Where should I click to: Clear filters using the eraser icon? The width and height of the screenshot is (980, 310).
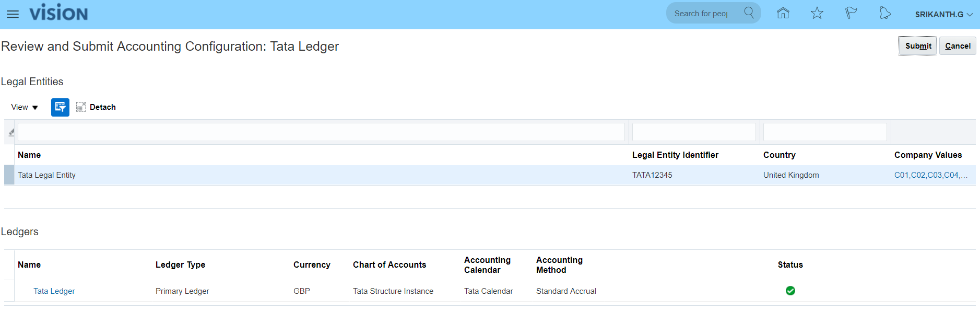(x=11, y=132)
